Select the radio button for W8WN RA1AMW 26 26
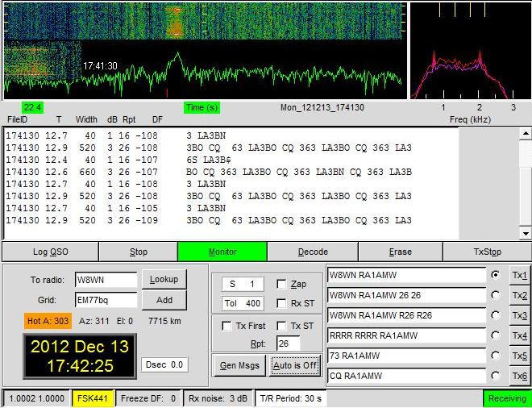Image resolution: width=532 pixels, height=408 pixels. tap(496, 295)
